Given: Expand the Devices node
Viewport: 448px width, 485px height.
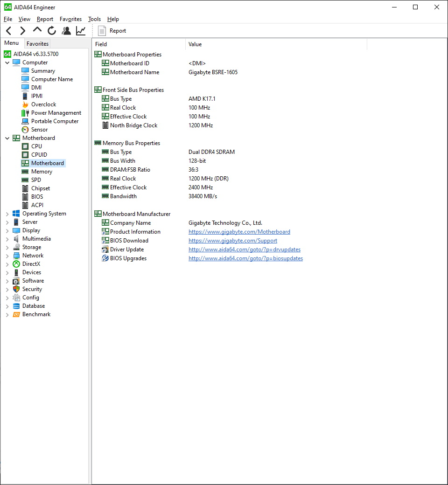Looking at the screenshot, I should 7,272.
